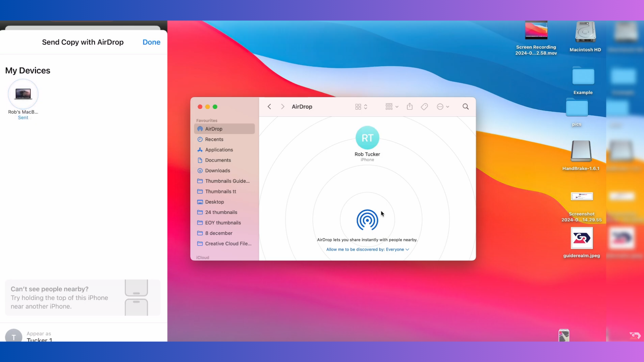
Task: Open Desktop in Finder sidebar
Action: point(224,202)
